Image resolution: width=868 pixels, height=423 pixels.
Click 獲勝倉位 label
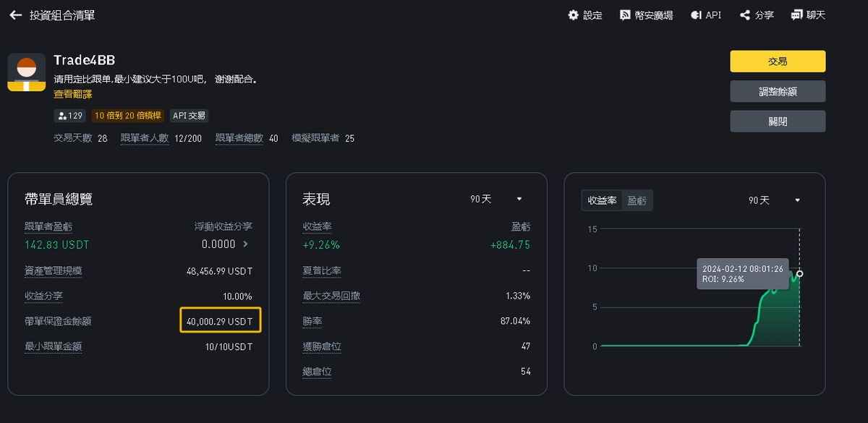(322, 346)
